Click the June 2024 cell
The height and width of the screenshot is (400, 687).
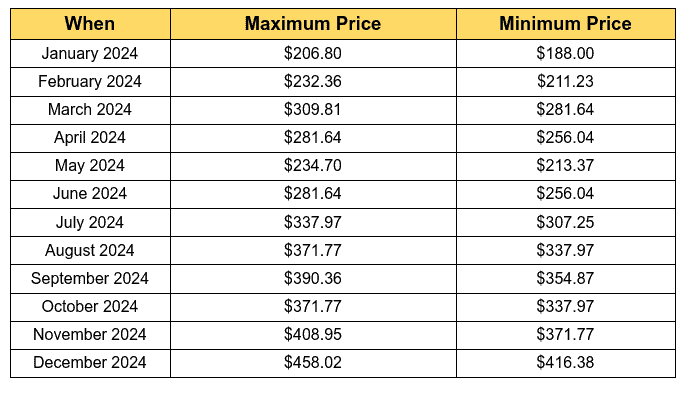point(90,194)
